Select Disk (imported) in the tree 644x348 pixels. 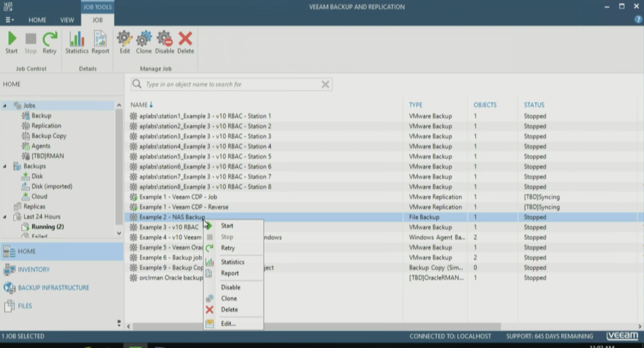pyautogui.click(x=52, y=186)
